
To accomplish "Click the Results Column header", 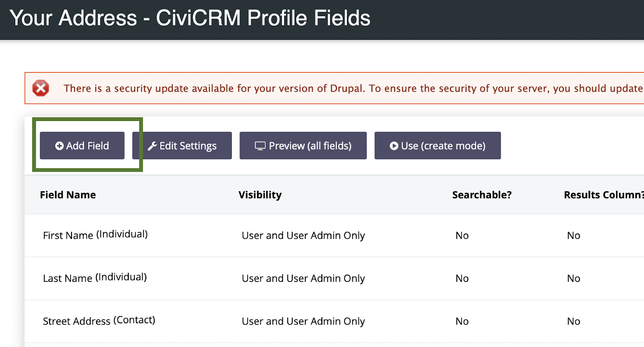I will (x=604, y=195).
